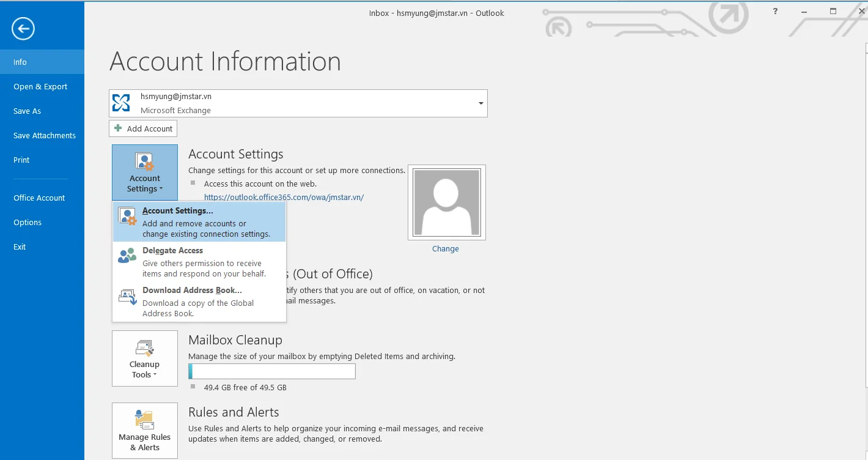Click the green plus Add Account icon
The height and width of the screenshot is (460, 868).
coord(118,128)
